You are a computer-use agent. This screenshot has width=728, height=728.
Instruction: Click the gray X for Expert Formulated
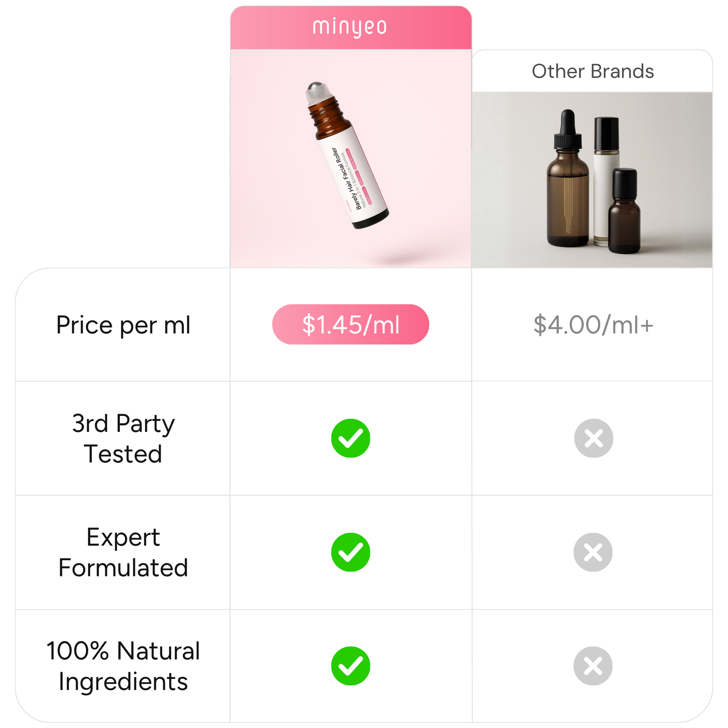[593, 552]
